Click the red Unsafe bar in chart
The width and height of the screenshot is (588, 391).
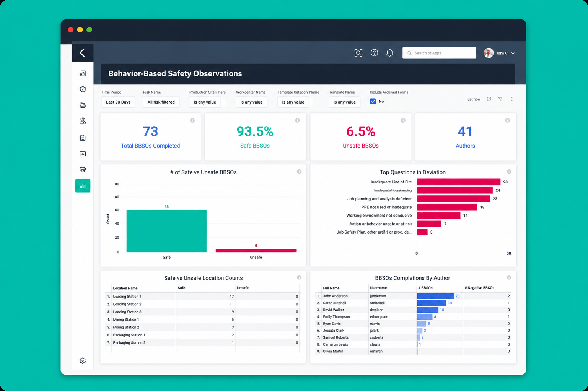pyautogui.click(x=256, y=251)
